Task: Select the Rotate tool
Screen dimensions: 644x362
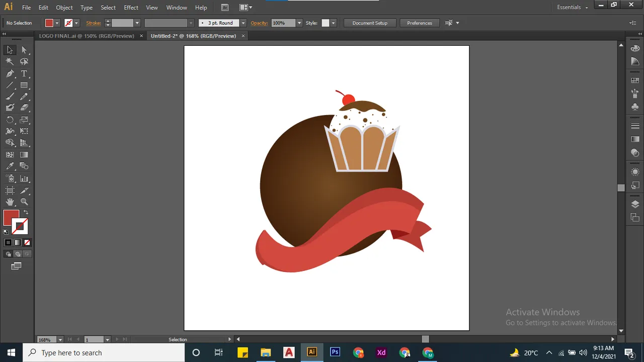Action: pos(10,120)
